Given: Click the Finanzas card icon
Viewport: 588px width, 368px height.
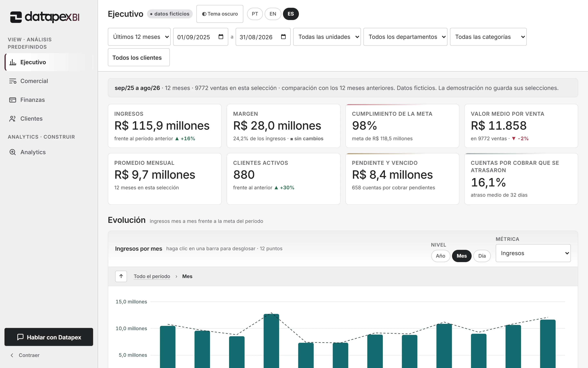Looking at the screenshot, I should click(13, 100).
